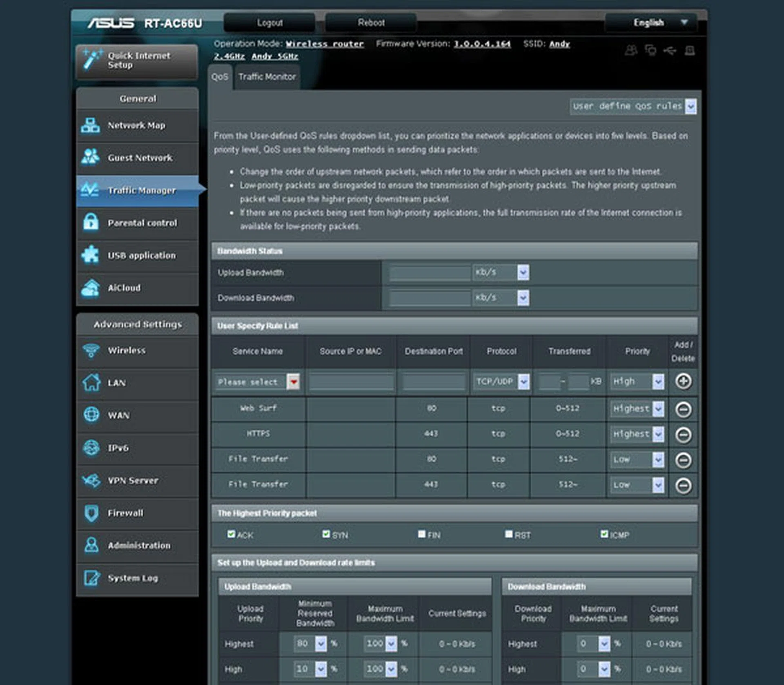
Task: Enable the FIN packet checkbox
Action: coord(422,534)
